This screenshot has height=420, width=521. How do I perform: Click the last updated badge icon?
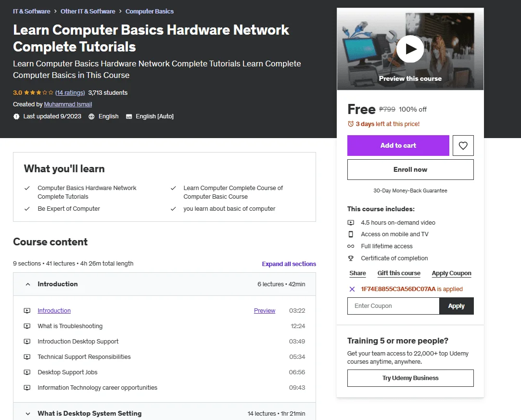click(x=16, y=116)
